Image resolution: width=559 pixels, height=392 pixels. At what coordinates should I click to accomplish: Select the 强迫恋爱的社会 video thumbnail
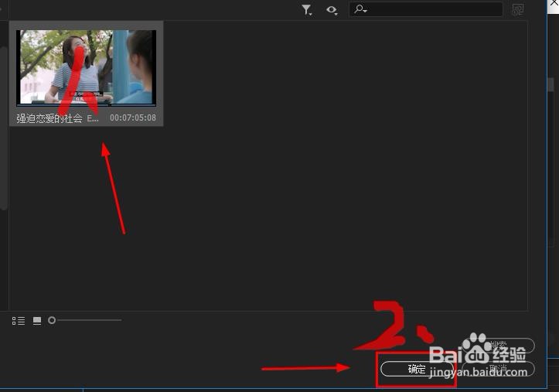pos(87,68)
